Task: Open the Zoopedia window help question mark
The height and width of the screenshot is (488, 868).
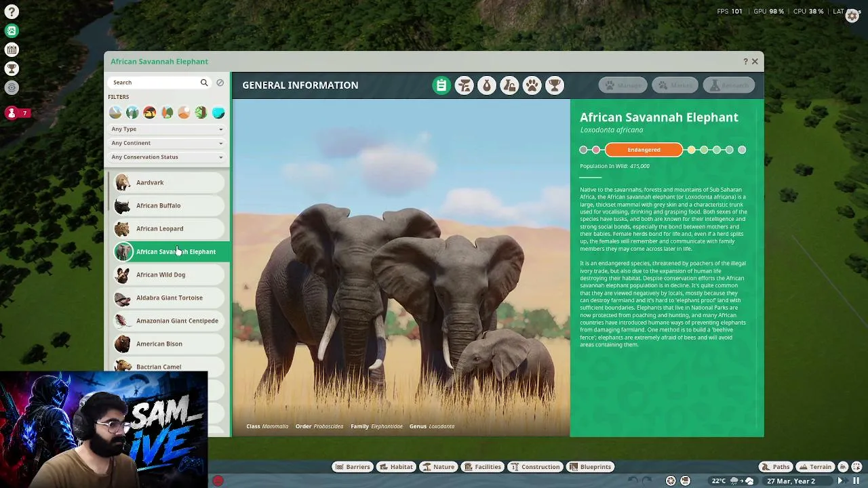Action: [x=745, y=62]
